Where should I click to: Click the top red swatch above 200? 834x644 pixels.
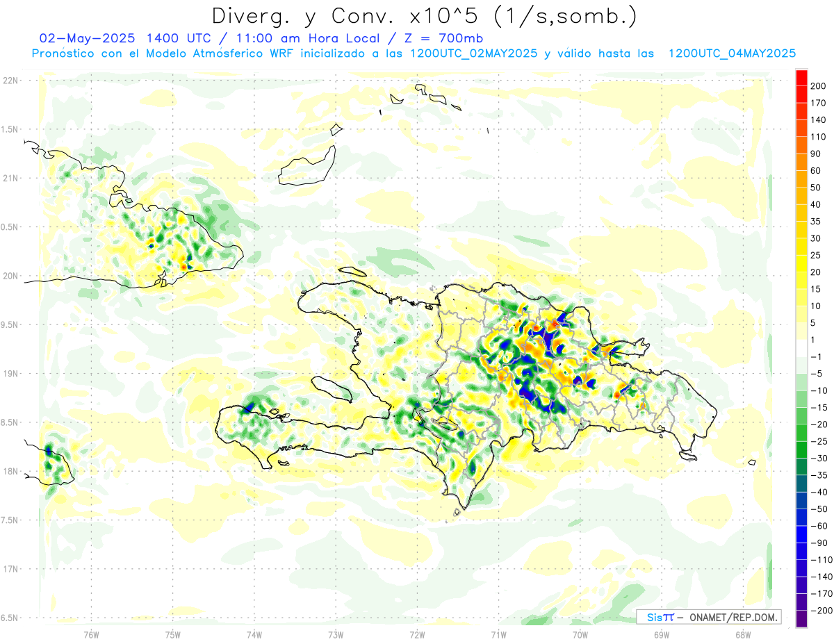coord(801,77)
